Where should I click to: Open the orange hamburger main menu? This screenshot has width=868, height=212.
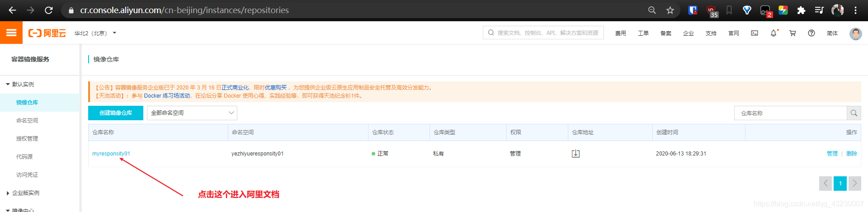pyautogui.click(x=11, y=33)
